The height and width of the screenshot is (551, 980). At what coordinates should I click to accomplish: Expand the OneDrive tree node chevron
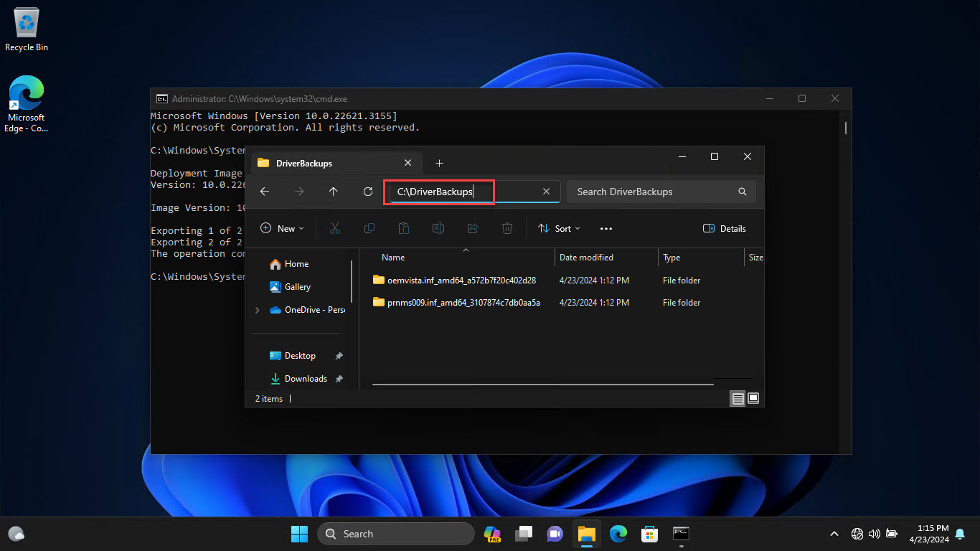[x=258, y=310]
